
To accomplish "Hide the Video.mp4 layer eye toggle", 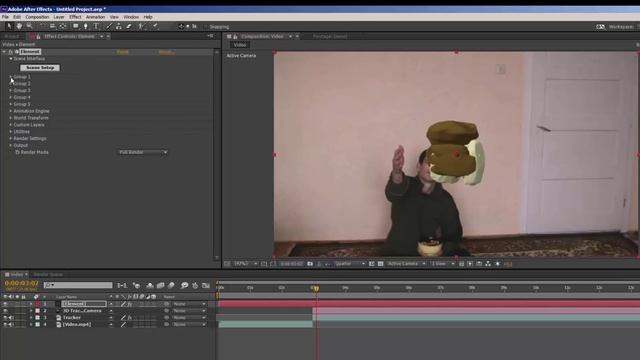I will [x=5, y=324].
